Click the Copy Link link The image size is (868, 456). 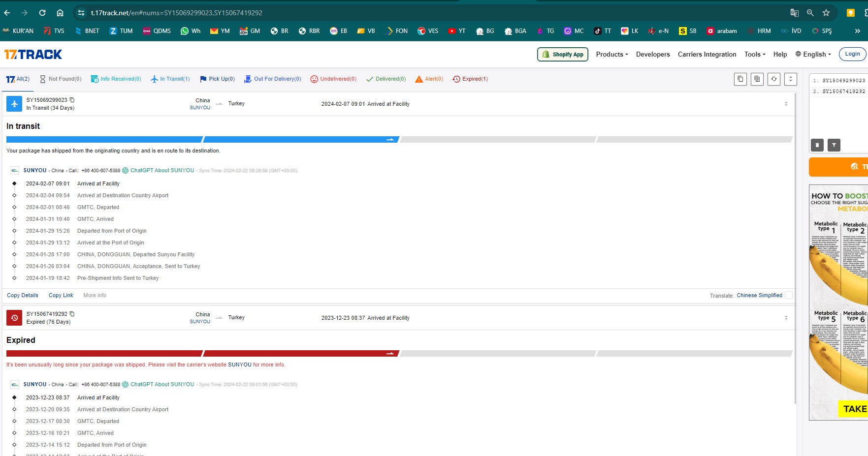61,296
